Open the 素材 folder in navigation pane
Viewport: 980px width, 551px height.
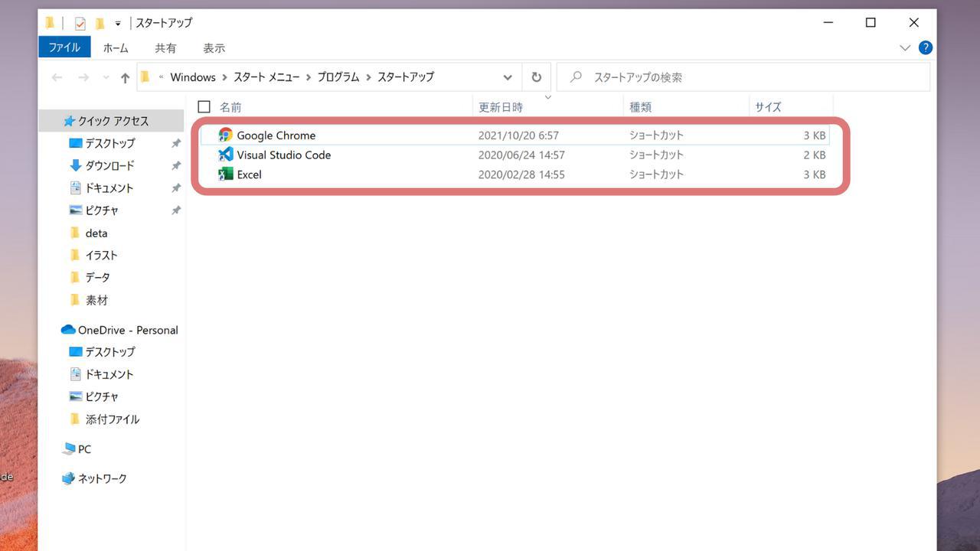pos(96,300)
